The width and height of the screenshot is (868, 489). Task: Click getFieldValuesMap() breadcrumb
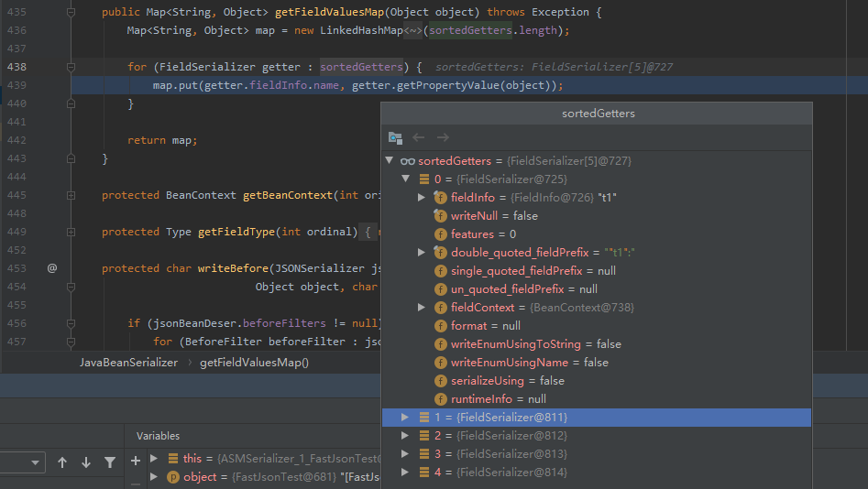click(x=254, y=363)
